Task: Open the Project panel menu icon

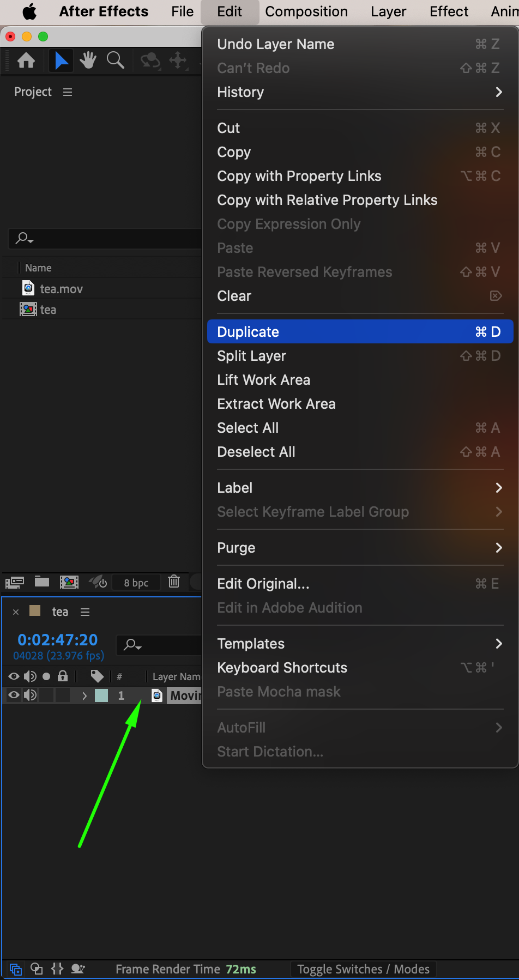Action: [68, 92]
